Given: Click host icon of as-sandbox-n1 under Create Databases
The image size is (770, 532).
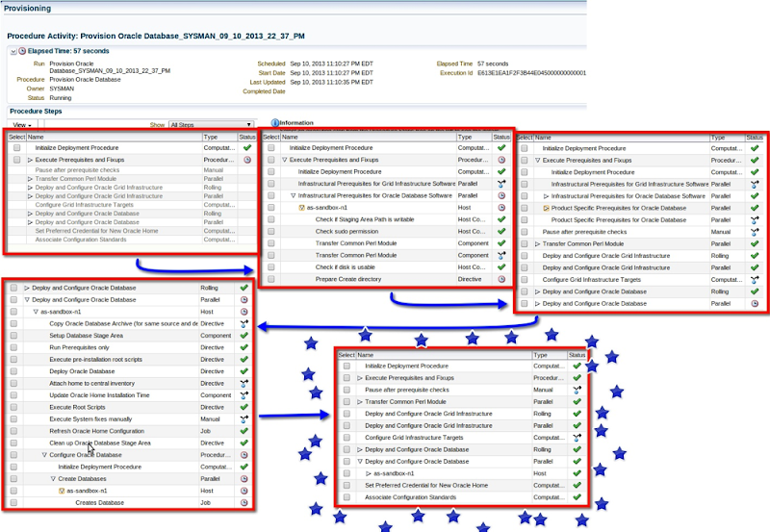Looking at the screenshot, I should 62,491.
